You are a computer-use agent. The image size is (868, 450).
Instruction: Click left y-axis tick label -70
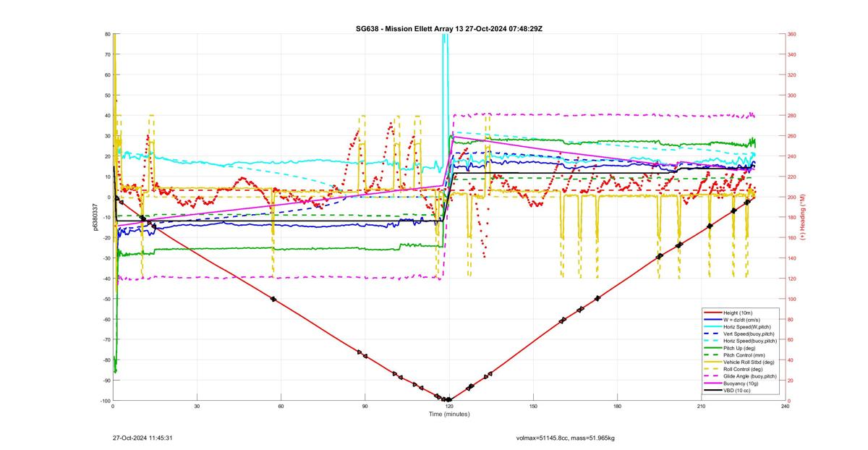tap(106, 340)
